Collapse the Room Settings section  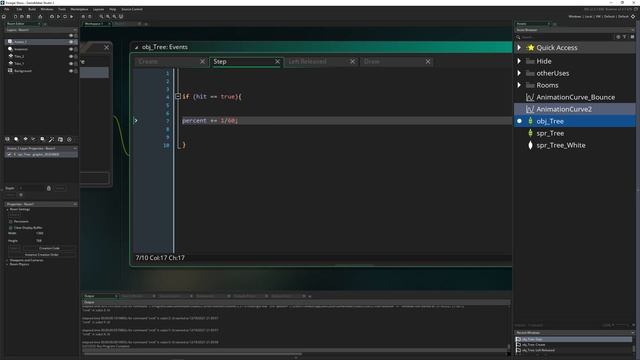(x=7, y=209)
